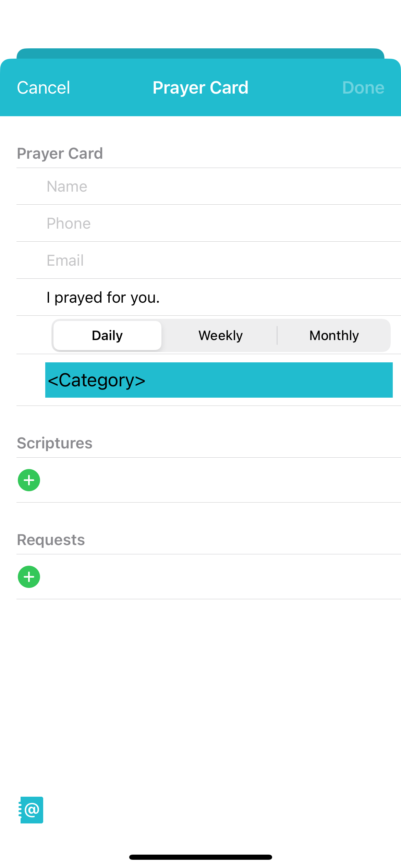Add a new scripture with the plus icon
Image resolution: width=401 pixels, height=868 pixels.
pyautogui.click(x=29, y=480)
